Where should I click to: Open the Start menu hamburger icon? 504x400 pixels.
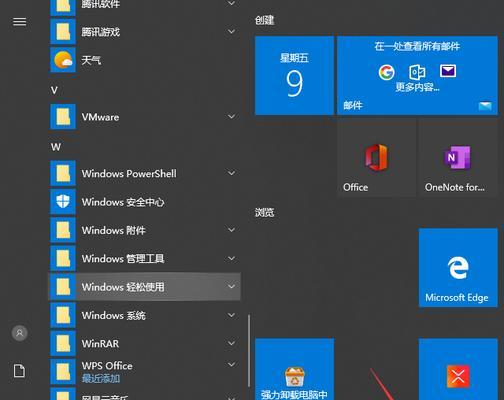point(19,22)
